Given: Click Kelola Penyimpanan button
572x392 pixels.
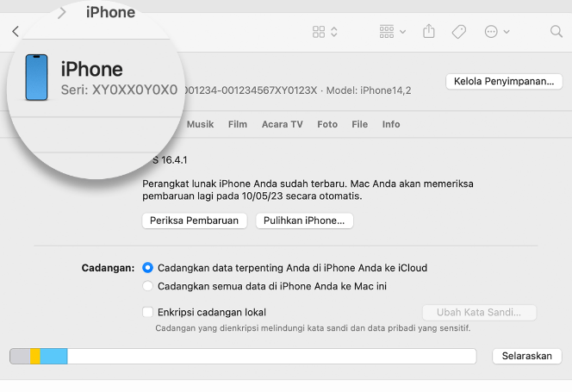Looking at the screenshot, I should point(504,81).
